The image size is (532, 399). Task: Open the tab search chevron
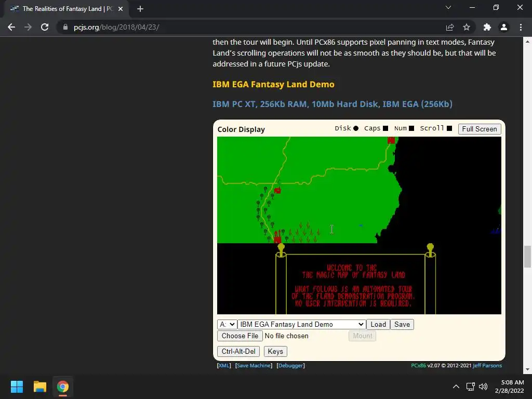coord(448,7)
